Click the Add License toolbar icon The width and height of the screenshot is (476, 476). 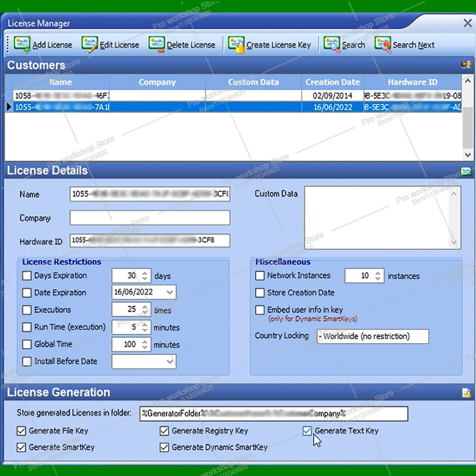(x=22, y=45)
